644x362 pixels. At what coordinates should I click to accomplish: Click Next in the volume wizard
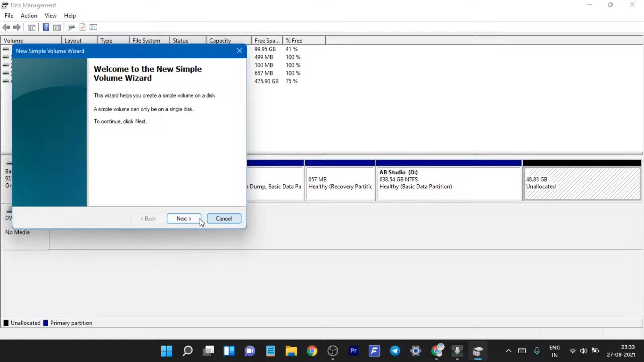(x=184, y=219)
